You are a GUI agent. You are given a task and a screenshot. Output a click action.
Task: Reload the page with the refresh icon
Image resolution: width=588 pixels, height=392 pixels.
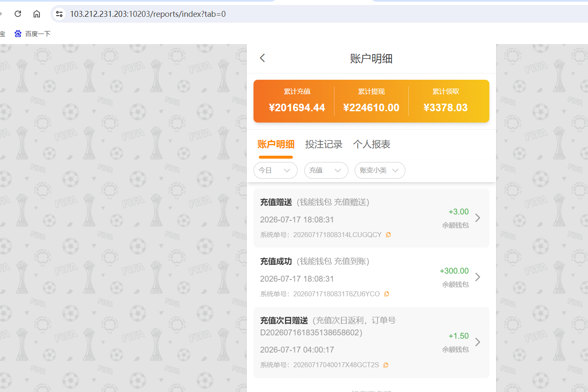(18, 14)
